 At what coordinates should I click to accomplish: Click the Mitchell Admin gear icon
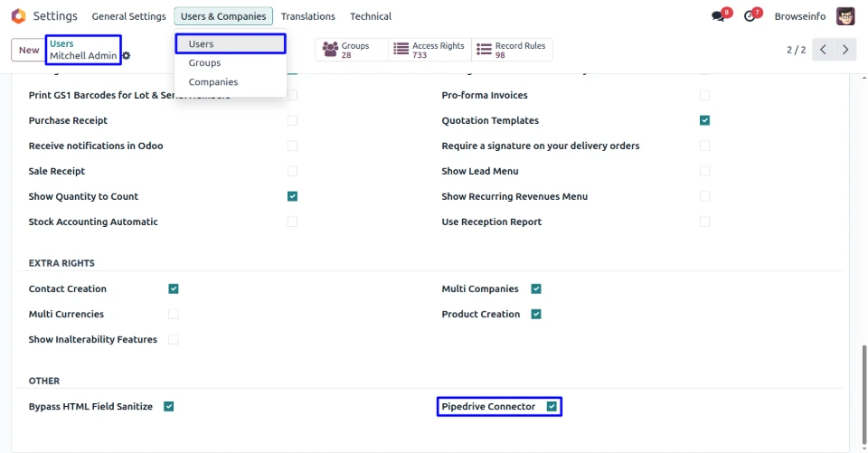127,56
